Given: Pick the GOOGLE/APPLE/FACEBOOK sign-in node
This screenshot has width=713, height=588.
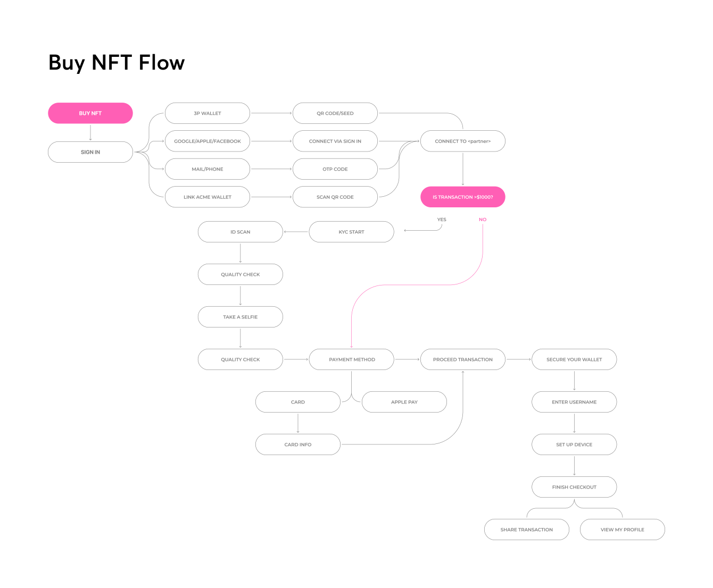Looking at the screenshot, I should 208,141.
